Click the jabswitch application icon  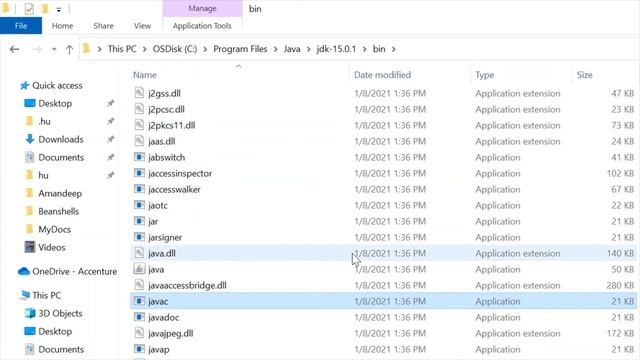tap(139, 157)
